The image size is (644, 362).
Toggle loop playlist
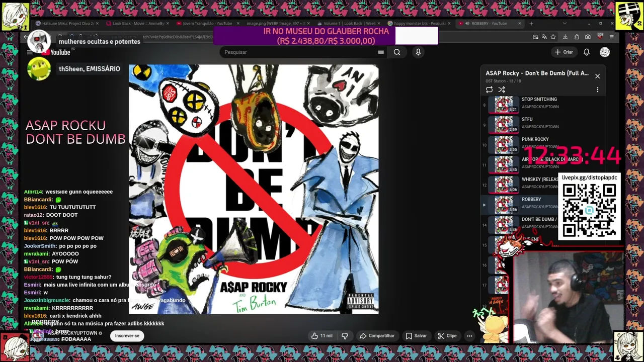[489, 89]
